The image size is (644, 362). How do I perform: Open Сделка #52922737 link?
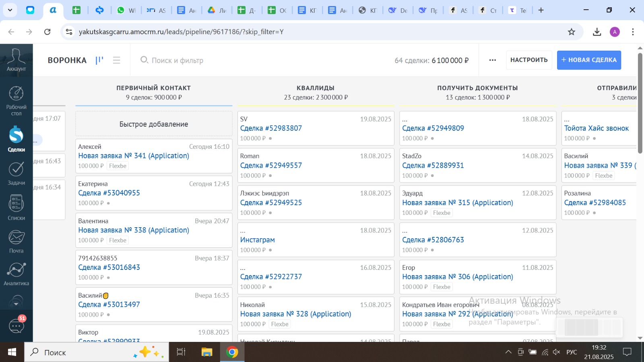(x=271, y=277)
